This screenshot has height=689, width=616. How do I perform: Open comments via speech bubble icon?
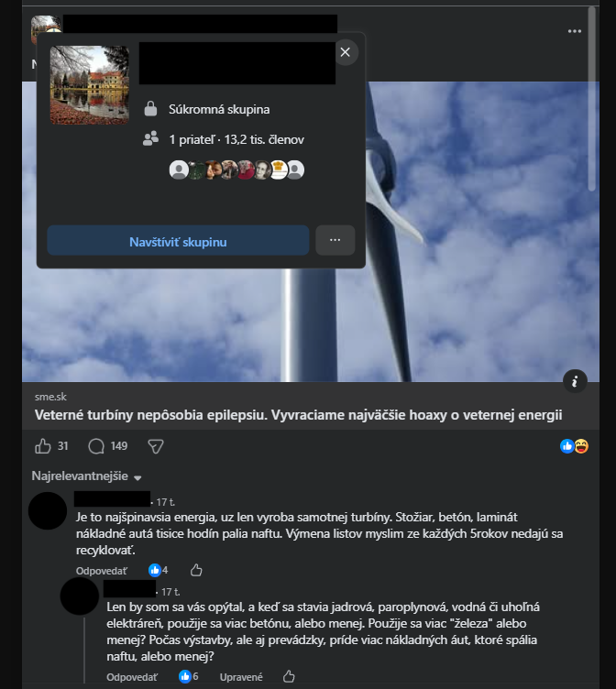[x=96, y=446]
